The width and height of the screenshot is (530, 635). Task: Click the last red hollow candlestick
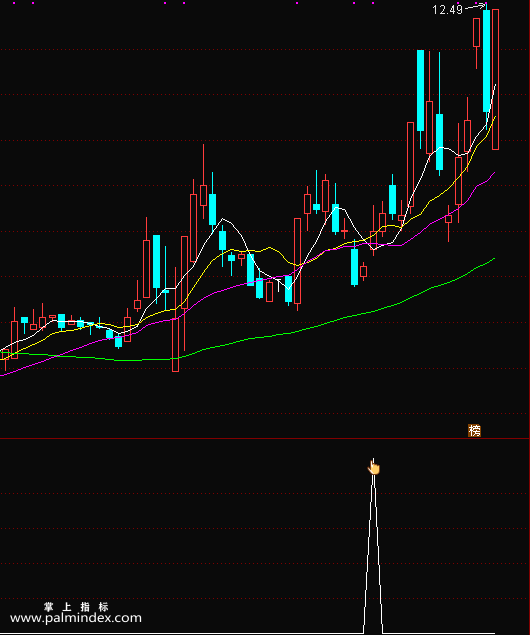click(496, 79)
